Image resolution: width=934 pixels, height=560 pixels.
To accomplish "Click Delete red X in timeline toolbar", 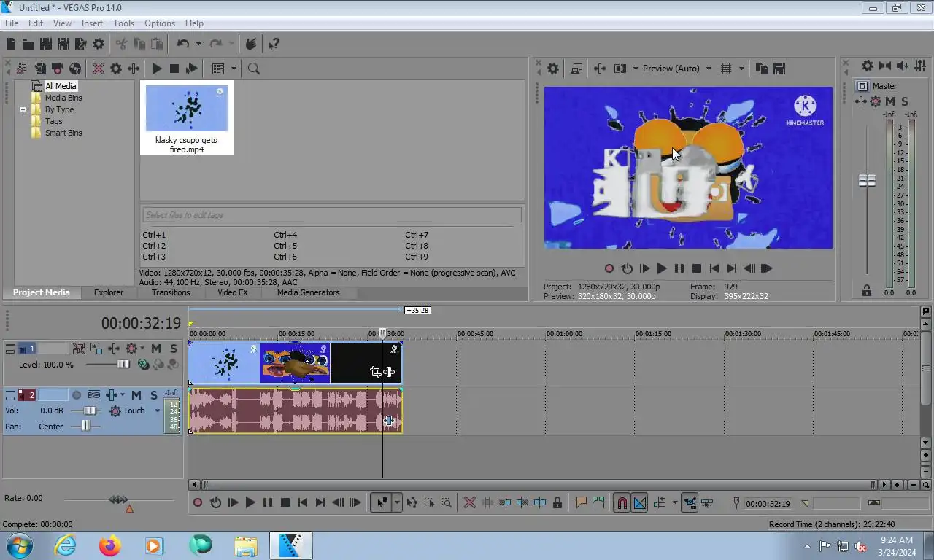I will [470, 502].
